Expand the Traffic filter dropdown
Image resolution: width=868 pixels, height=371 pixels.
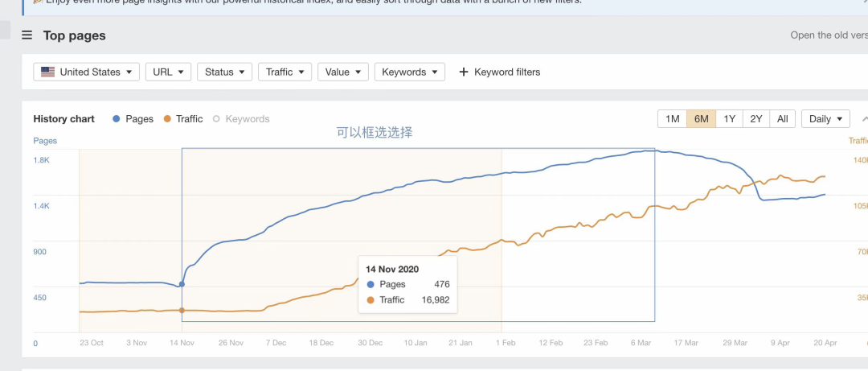click(285, 72)
